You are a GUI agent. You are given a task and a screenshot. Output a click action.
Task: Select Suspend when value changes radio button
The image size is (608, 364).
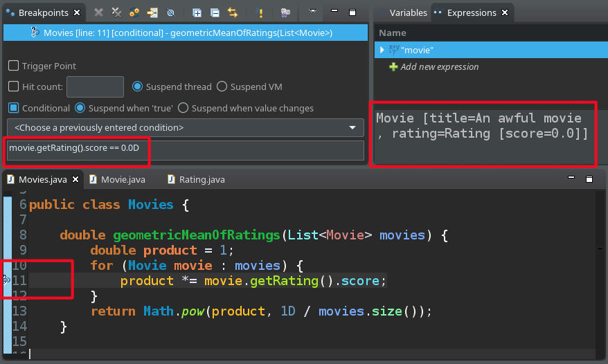coord(183,108)
